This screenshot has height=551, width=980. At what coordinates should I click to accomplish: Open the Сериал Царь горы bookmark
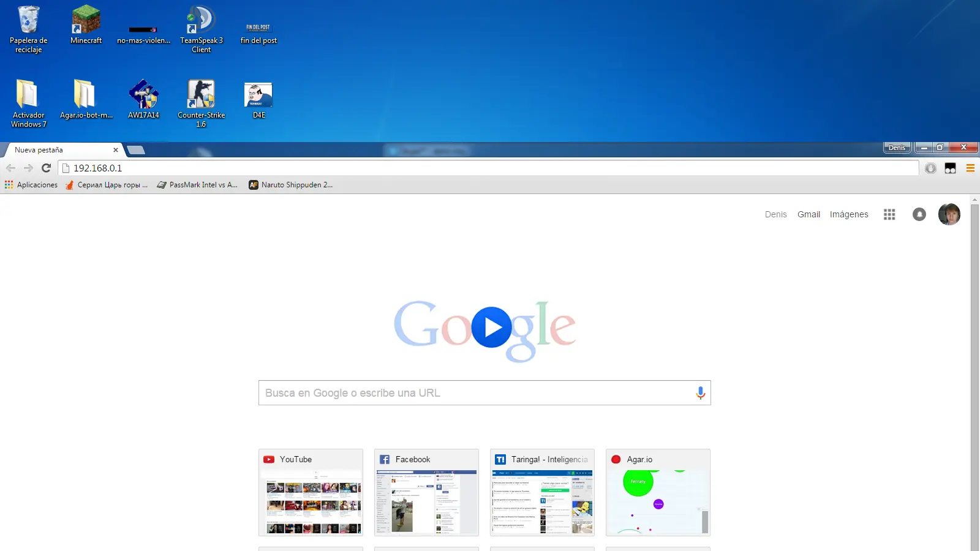tap(107, 185)
